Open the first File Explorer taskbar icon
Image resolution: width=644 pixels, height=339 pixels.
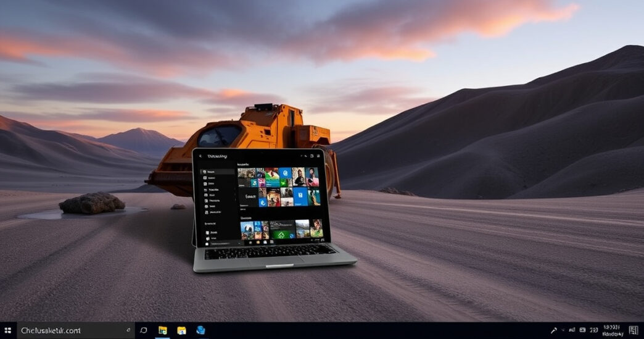(163, 330)
